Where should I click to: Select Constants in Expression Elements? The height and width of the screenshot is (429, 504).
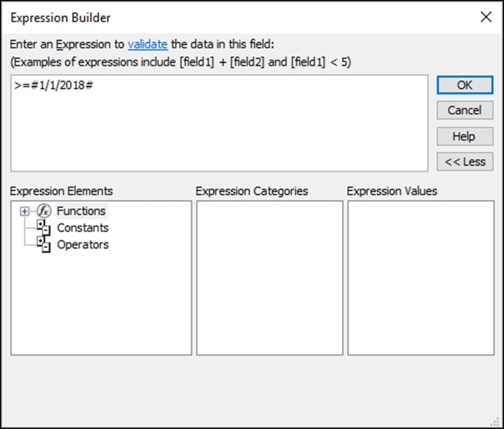pyautogui.click(x=83, y=228)
